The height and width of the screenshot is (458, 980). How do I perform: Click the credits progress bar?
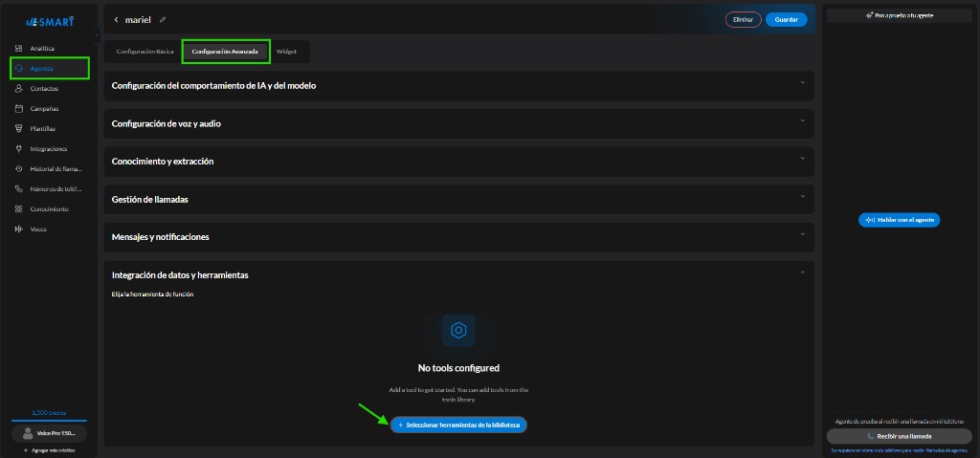pyautogui.click(x=50, y=421)
